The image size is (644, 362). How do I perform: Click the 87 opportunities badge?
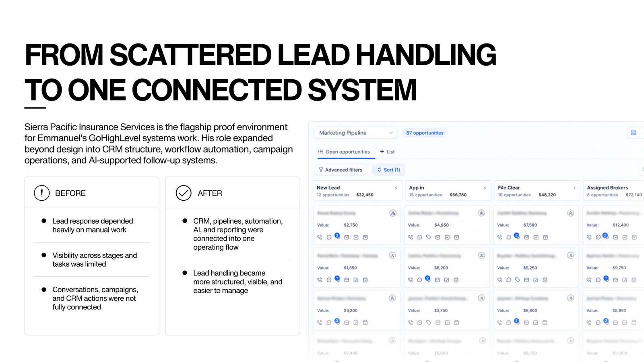click(425, 133)
